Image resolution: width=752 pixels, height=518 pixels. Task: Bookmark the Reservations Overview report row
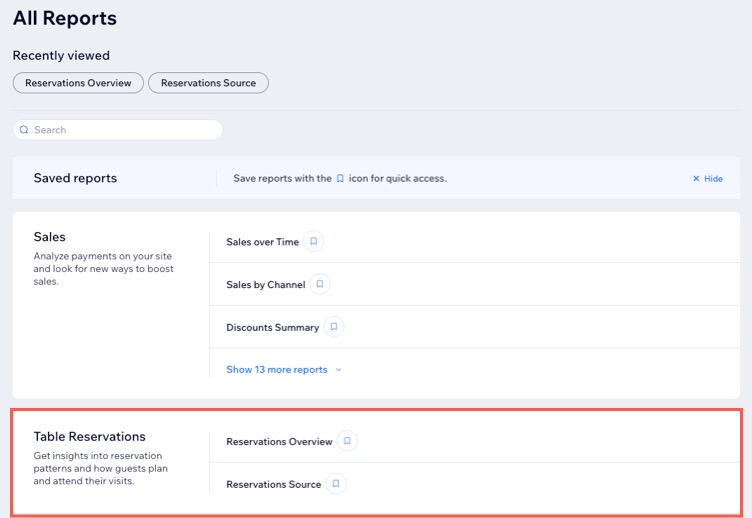coord(347,441)
